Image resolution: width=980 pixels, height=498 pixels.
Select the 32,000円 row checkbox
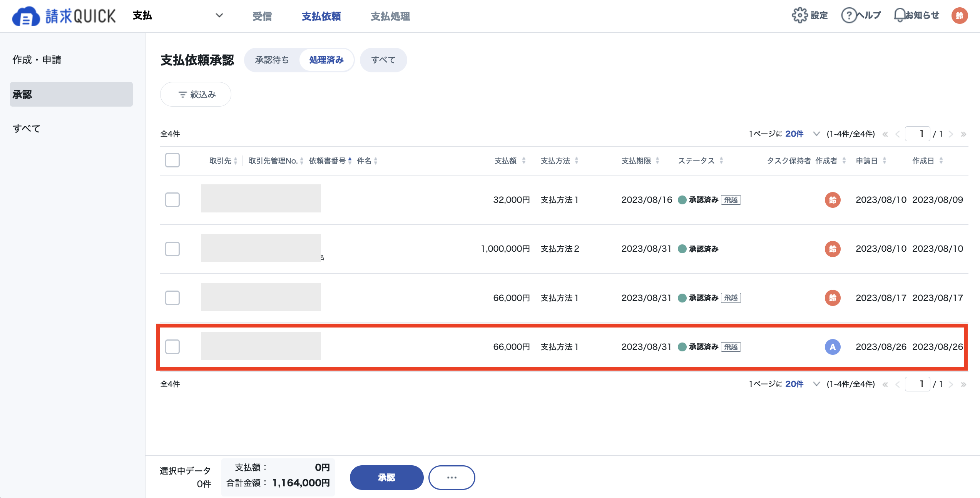coord(172,200)
